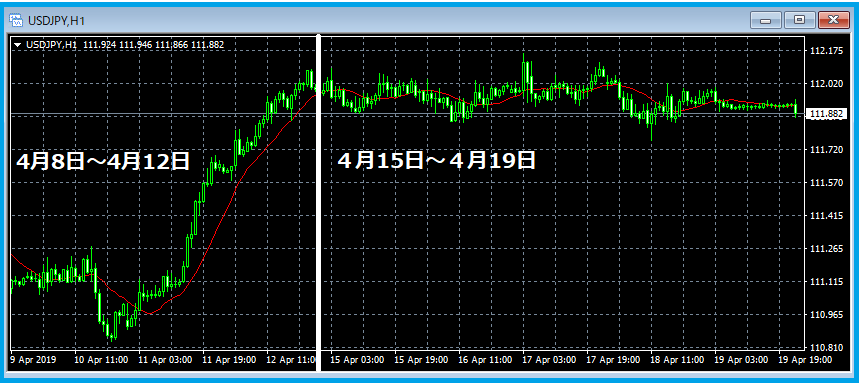The width and height of the screenshot is (862, 385).
Task: Click the 12 Apr 11:00 time label
Action: pyautogui.click(x=292, y=360)
